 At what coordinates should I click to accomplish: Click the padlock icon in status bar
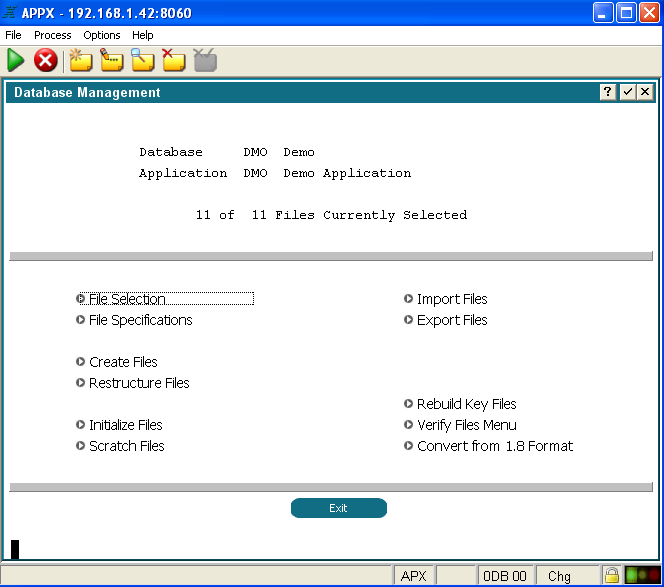(610, 576)
